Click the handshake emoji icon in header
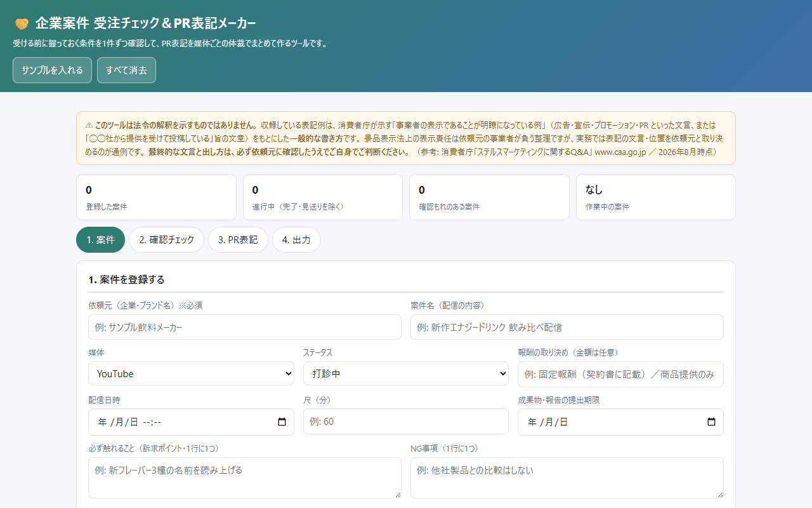This screenshot has height=508, width=812. 22,24
